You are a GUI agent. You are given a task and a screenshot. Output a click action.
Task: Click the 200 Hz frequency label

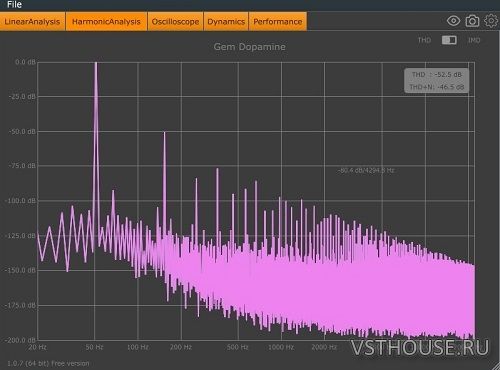click(181, 347)
